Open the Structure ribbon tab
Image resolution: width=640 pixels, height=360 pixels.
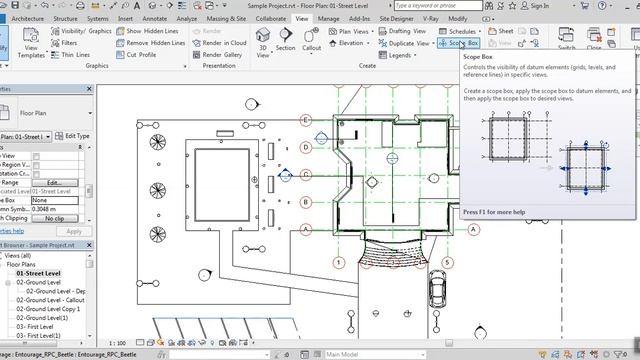click(65, 19)
